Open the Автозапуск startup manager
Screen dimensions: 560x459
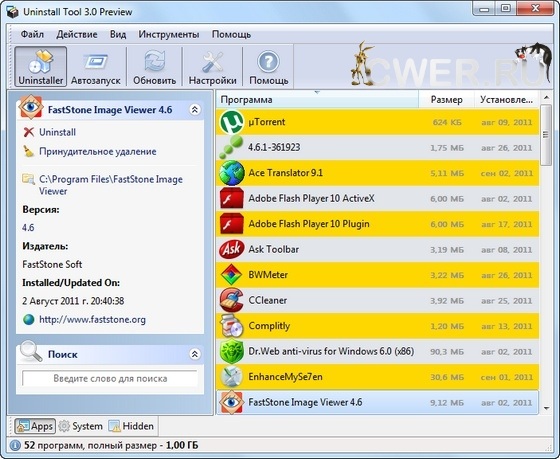coord(96,66)
